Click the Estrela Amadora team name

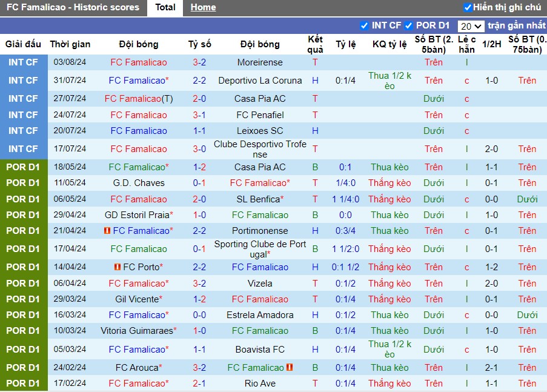click(260, 315)
